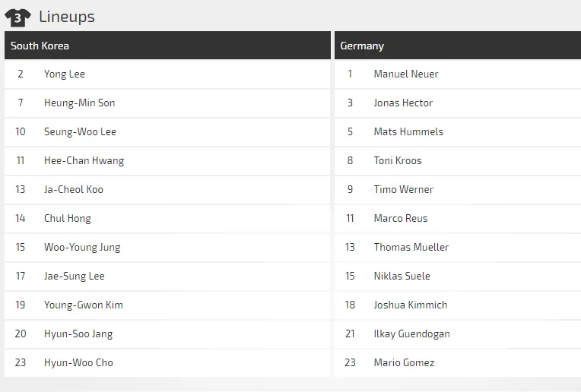This screenshot has height=392, width=581.
Task: Select Marco Reus from Germany lineup
Action: tap(401, 218)
